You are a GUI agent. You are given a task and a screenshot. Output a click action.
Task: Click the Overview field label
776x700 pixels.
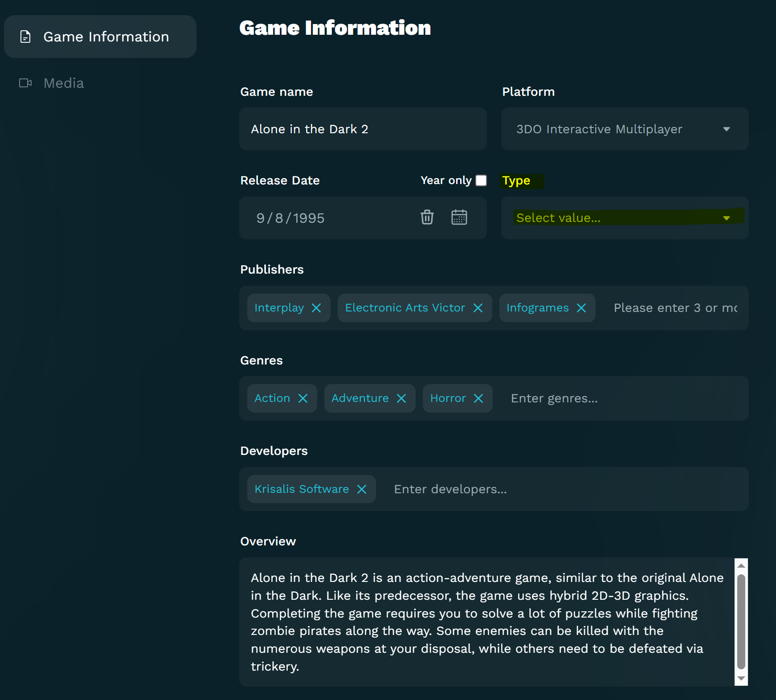click(268, 541)
